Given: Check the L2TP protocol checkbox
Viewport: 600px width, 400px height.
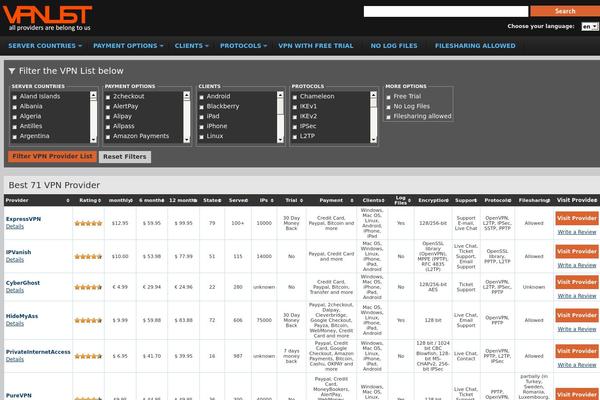Looking at the screenshot, I should point(295,137).
